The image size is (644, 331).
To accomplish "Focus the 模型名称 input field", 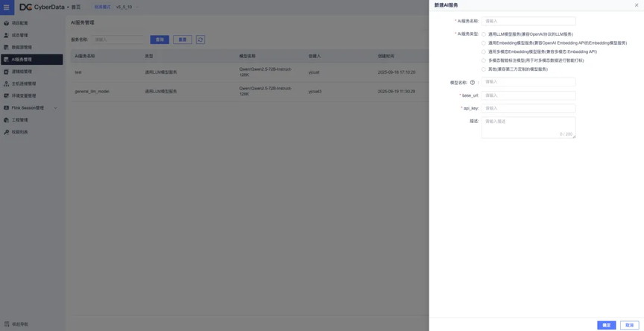I will click(528, 82).
